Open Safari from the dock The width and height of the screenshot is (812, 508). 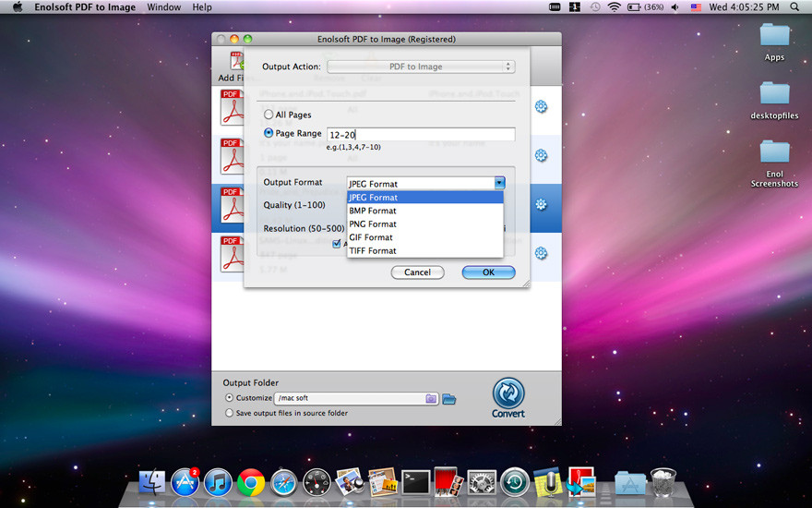(284, 482)
